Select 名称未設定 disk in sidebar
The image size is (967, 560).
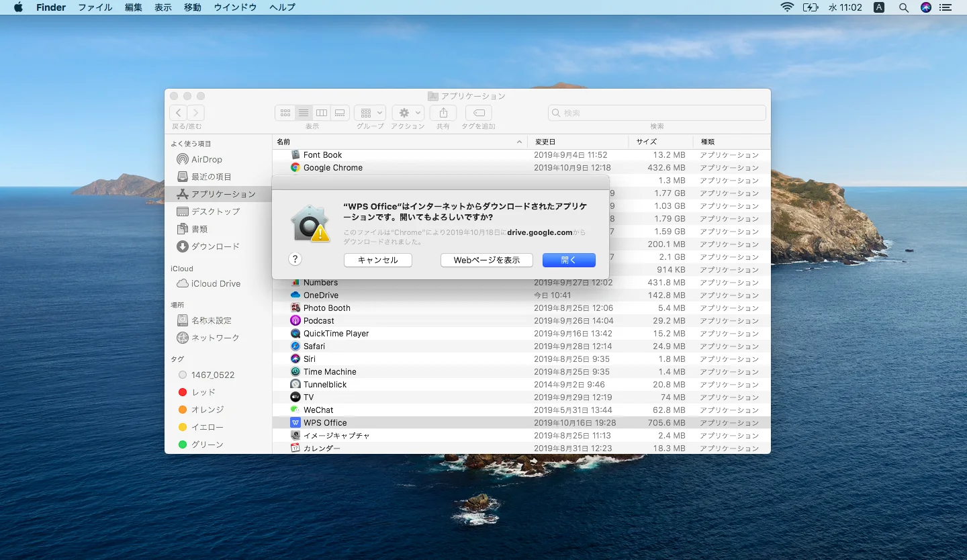pyautogui.click(x=218, y=320)
